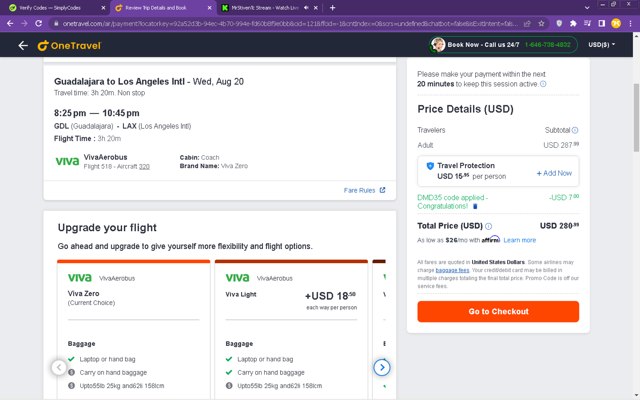Click the VivaAerobus airline logo in flight details

(x=67, y=161)
